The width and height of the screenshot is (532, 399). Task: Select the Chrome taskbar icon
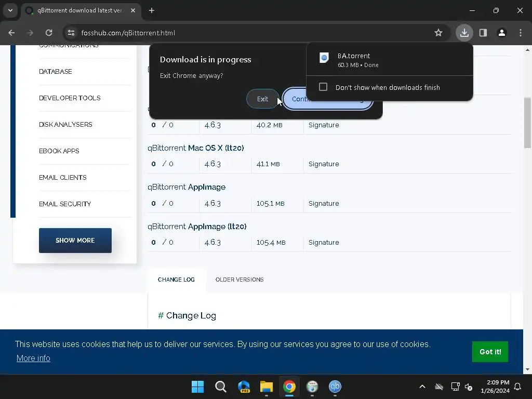pos(289,387)
